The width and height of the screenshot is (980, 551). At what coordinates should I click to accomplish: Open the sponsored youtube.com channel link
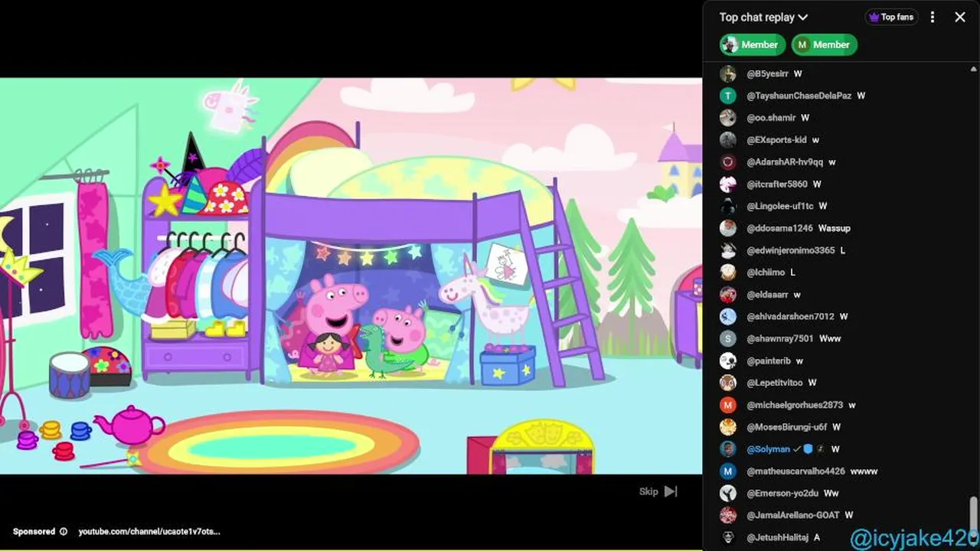pyautogui.click(x=149, y=531)
